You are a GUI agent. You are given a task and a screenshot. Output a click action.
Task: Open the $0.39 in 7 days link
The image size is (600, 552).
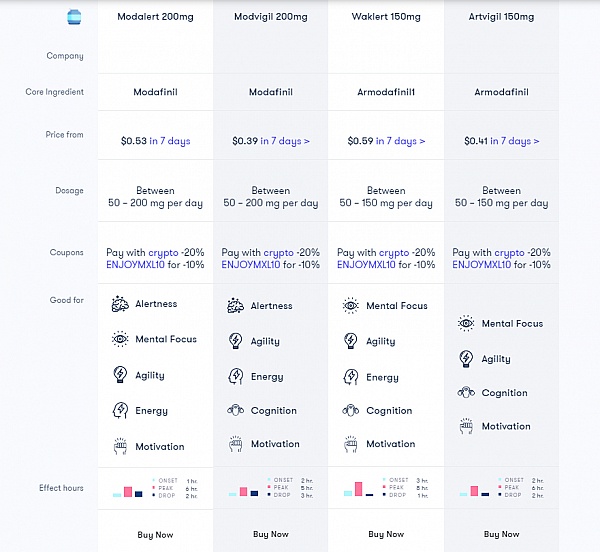(271, 141)
